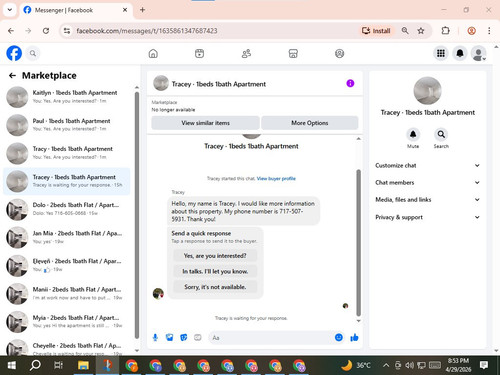
Task: Expand Customize chat section
Action: pyautogui.click(x=428, y=165)
